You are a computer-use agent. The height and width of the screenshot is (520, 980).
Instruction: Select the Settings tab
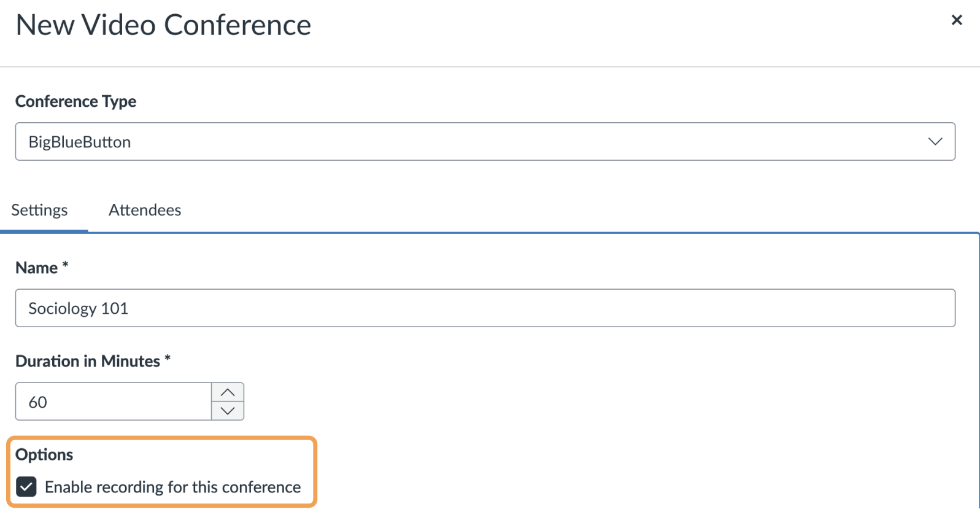(40, 210)
